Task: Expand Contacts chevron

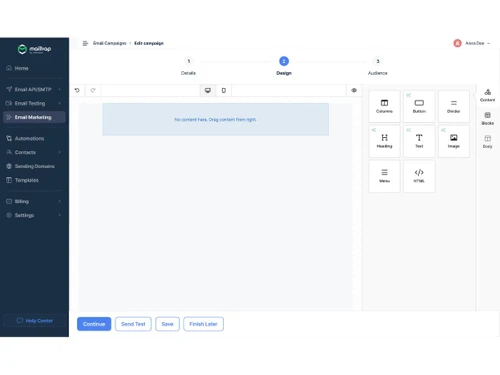Action: (60, 152)
